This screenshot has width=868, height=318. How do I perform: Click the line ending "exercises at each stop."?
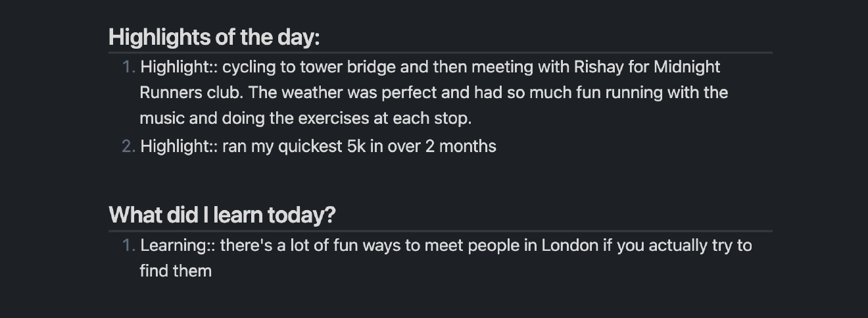pos(306,119)
